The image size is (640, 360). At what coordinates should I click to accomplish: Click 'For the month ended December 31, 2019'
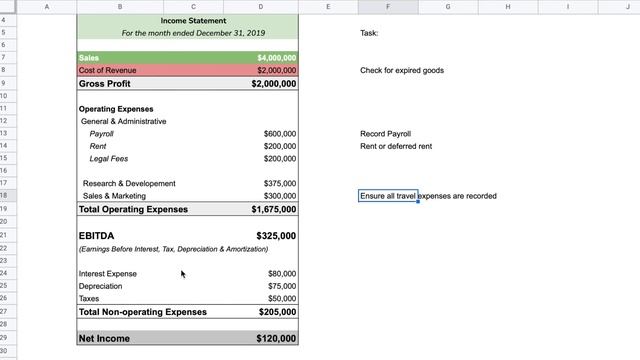pyautogui.click(x=193, y=33)
